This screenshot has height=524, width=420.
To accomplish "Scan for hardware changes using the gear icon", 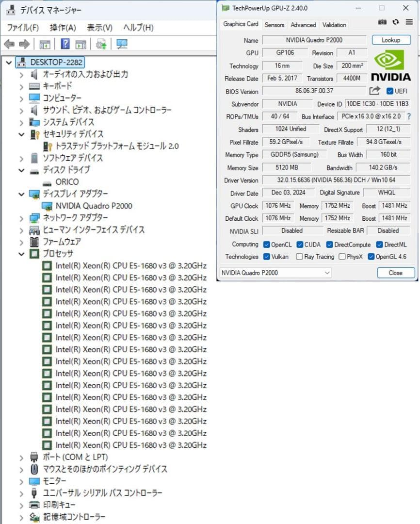I will point(101,44).
